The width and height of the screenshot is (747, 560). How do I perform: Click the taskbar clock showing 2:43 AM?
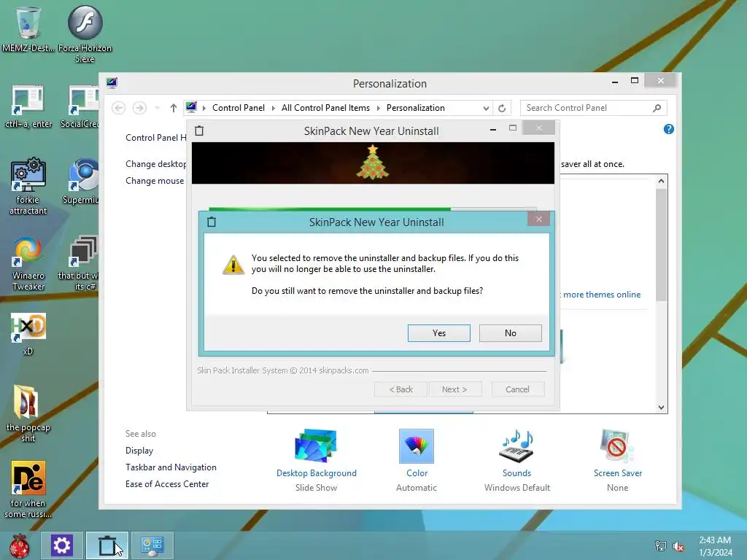click(715, 545)
